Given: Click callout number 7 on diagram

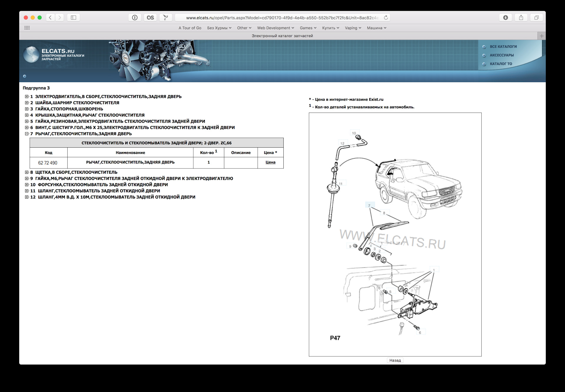Looking at the screenshot, I should point(369,206).
